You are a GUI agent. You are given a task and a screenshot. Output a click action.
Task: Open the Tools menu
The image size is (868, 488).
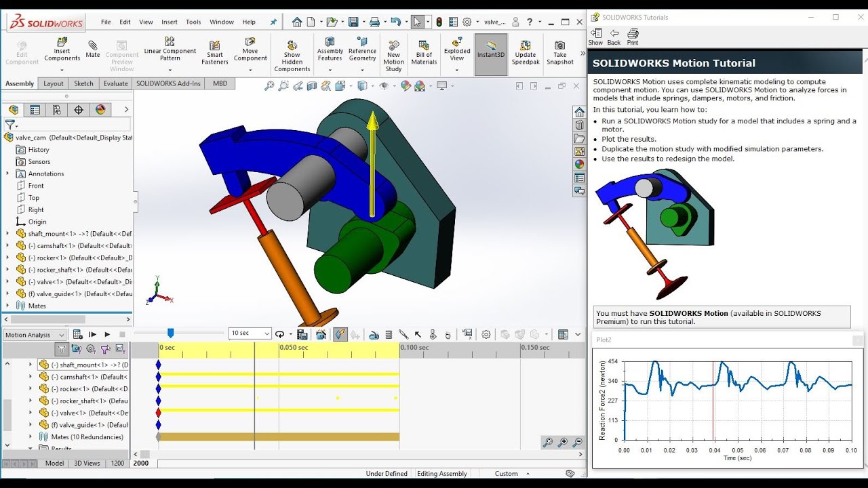click(x=193, y=22)
